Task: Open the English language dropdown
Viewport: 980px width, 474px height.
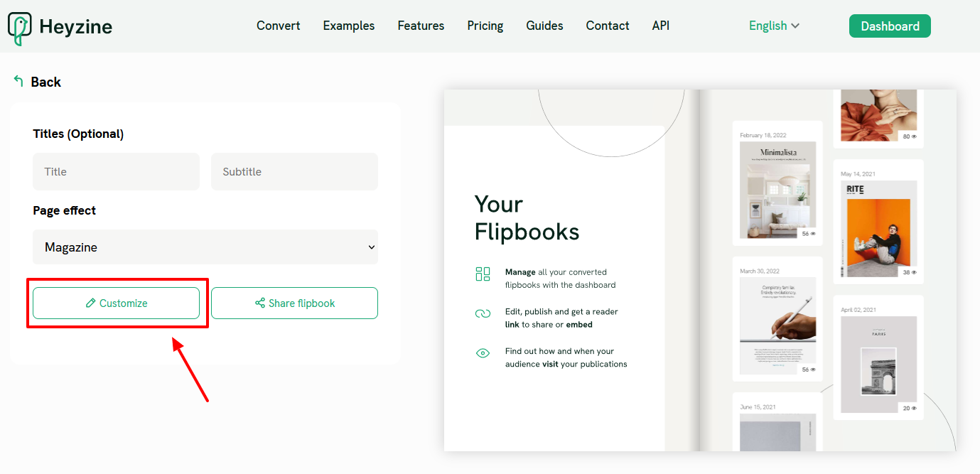Action: coord(774,26)
